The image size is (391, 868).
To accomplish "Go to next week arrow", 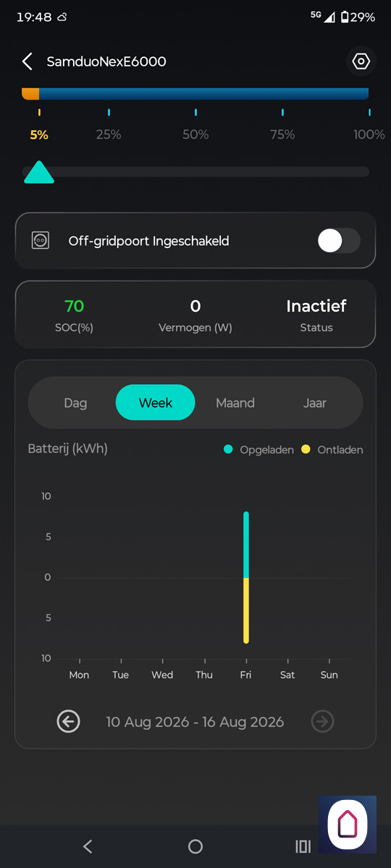I will click(322, 721).
